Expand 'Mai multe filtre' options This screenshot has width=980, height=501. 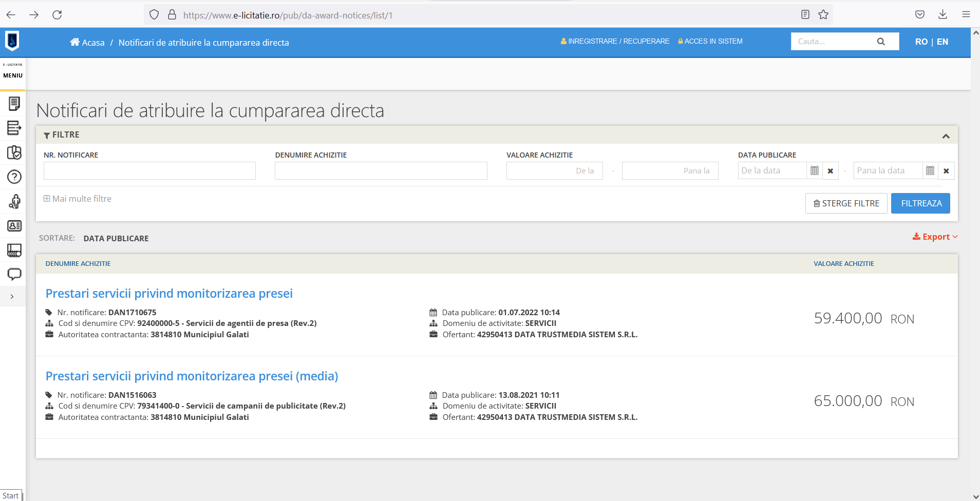pos(78,199)
